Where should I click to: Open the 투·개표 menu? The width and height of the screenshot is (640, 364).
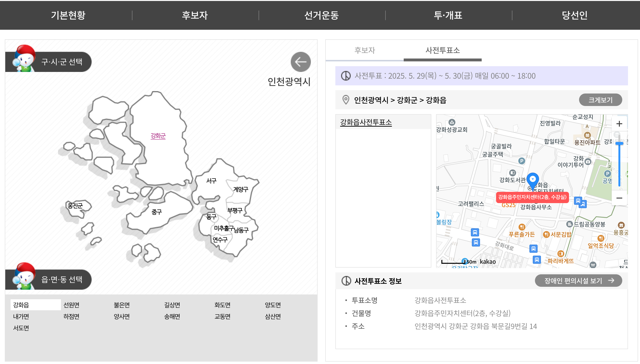(448, 15)
